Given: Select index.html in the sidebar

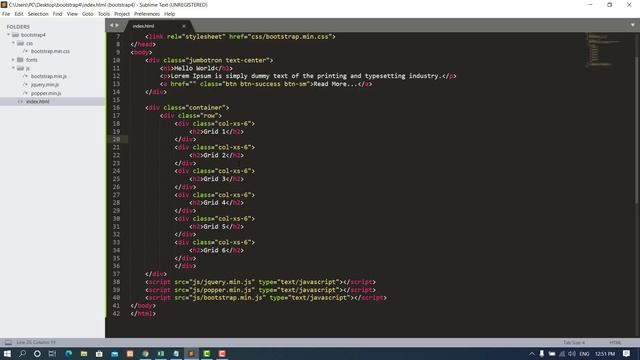Looking at the screenshot, I should click(x=52, y=102).
